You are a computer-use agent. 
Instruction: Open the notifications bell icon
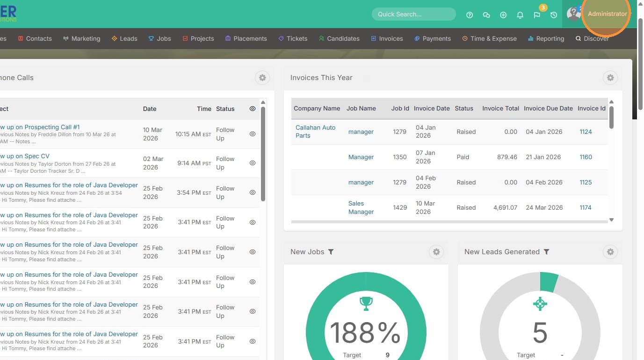point(520,15)
